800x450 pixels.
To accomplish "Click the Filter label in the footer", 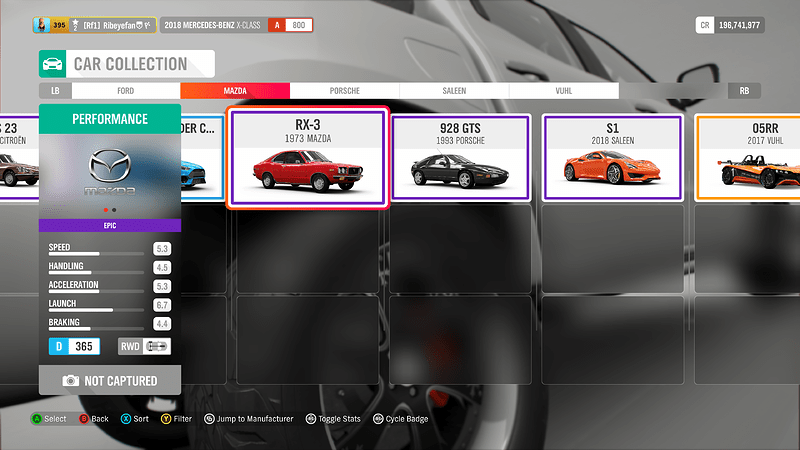I will (183, 419).
